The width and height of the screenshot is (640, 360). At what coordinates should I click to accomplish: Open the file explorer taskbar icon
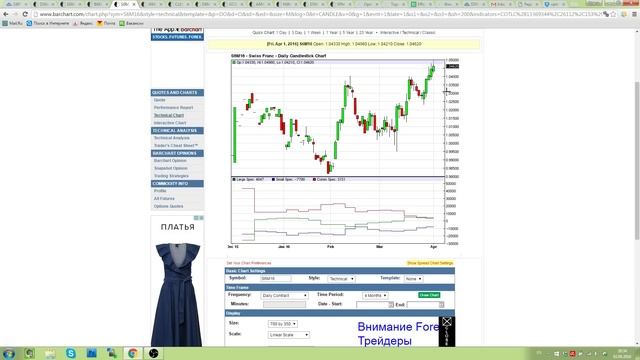(50, 353)
